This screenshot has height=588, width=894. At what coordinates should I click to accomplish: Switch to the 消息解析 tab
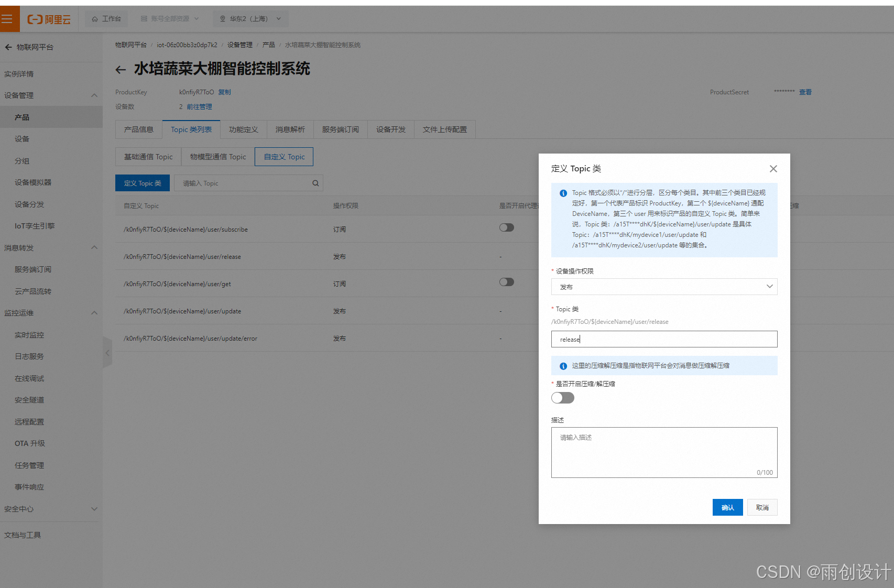pyautogui.click(x=290, y=129)
